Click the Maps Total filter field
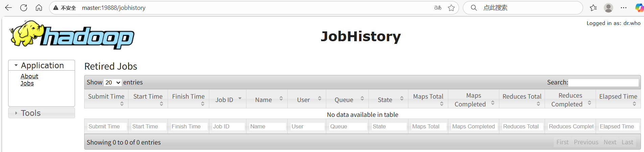The width and height of the screenshot is (644, 152). pyautogui.click(x=428, y=126)
